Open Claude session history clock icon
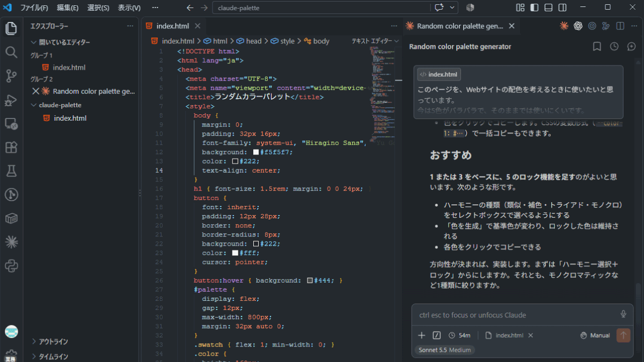This screenshot has width=644, height=362. 614,47
